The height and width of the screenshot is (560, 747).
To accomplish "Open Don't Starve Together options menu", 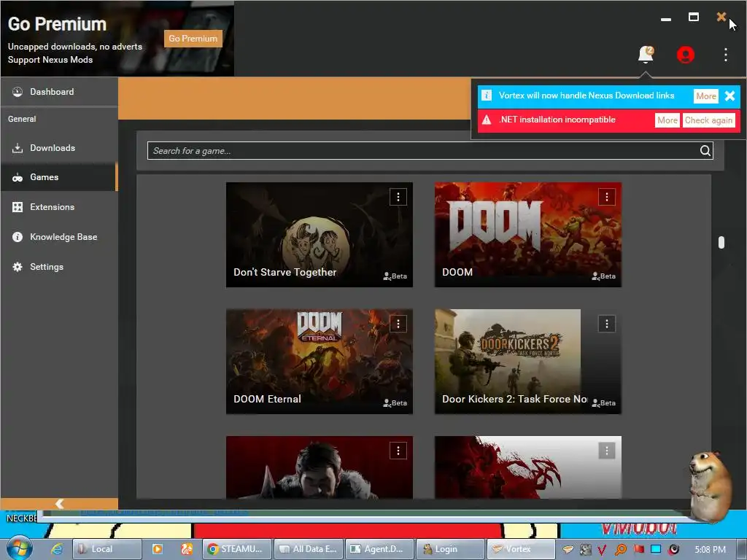I will (x=398, y=197).
